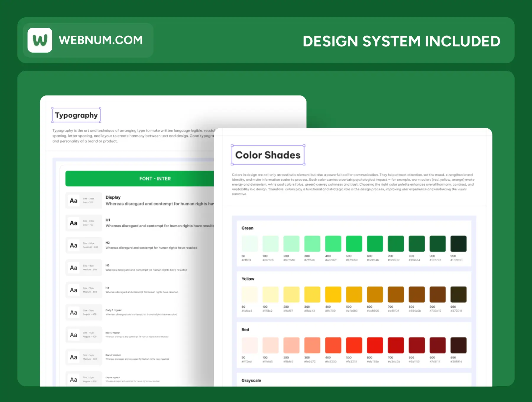Click the Aa icon beside Display style
Viewport: 532px width, 402px height.
(x=74, y=201)
